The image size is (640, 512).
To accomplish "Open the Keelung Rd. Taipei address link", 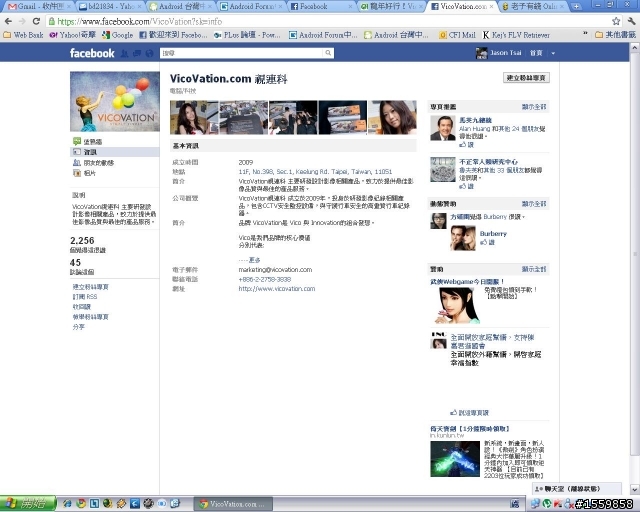I will click(315, 172).
